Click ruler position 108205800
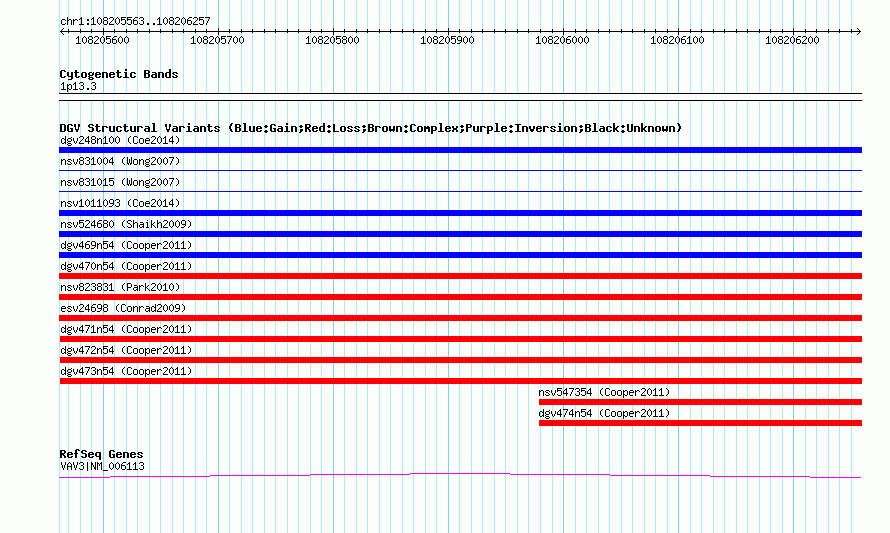The width and height of the screenshot is (890, 533). (x=332, y=40)
